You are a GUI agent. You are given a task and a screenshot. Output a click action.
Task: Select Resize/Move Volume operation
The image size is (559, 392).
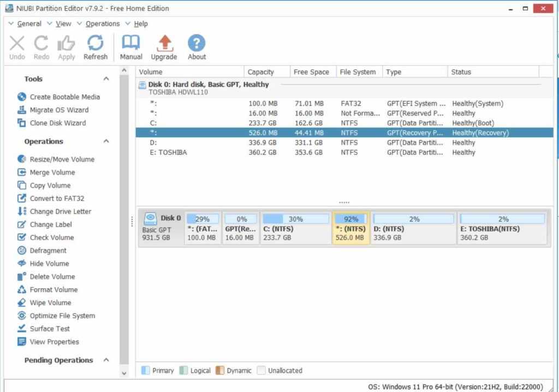tap(56, 159)
